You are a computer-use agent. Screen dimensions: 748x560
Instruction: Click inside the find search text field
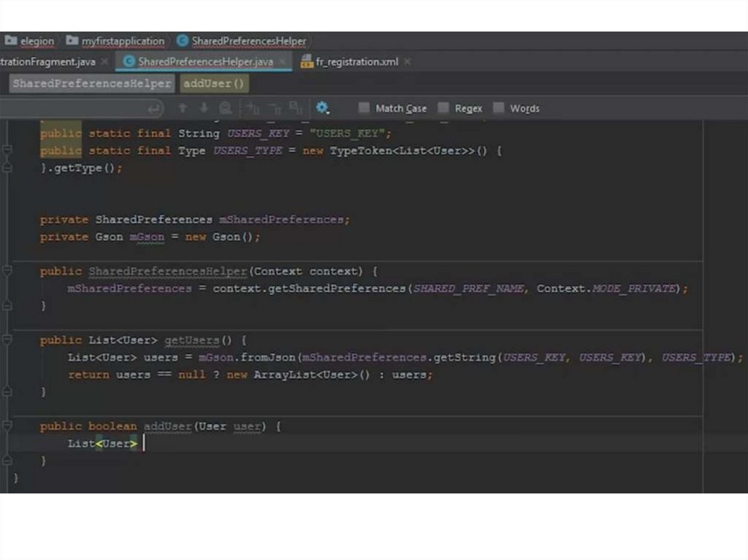coord(73,109)
